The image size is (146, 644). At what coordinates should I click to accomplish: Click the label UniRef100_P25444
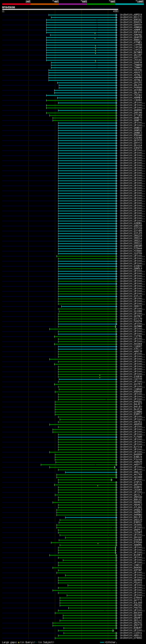pyautogui.click(x=131, y=248)
